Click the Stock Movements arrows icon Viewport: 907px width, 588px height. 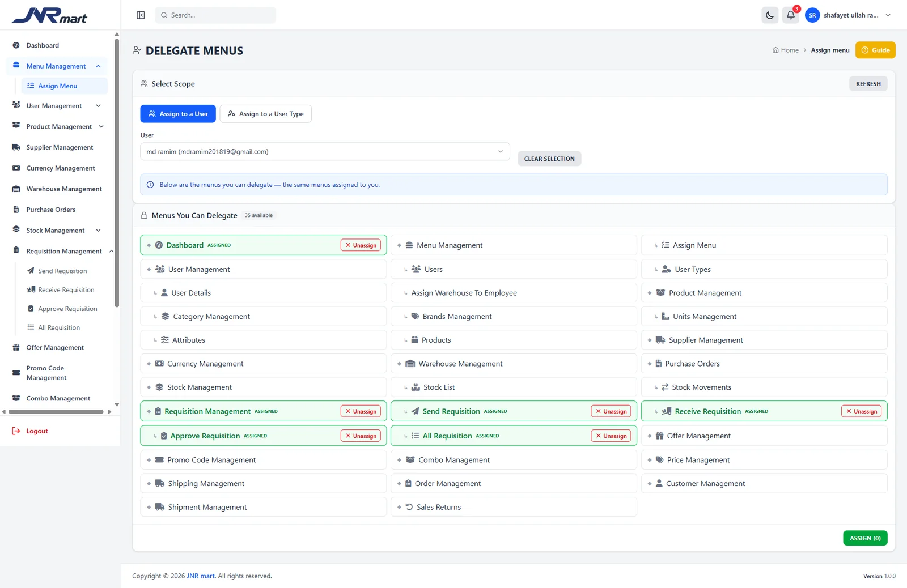coord(665,387)
